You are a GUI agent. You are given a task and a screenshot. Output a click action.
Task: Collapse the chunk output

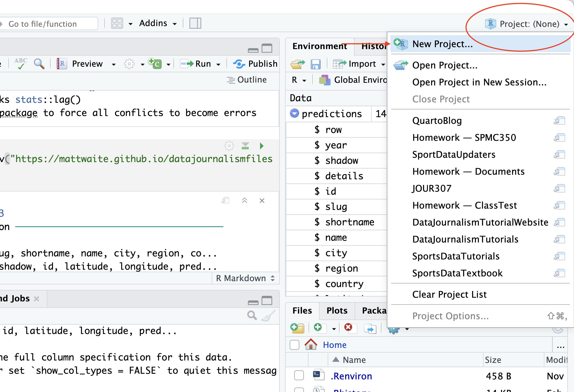pyautogui.click(x=244, y=200)
